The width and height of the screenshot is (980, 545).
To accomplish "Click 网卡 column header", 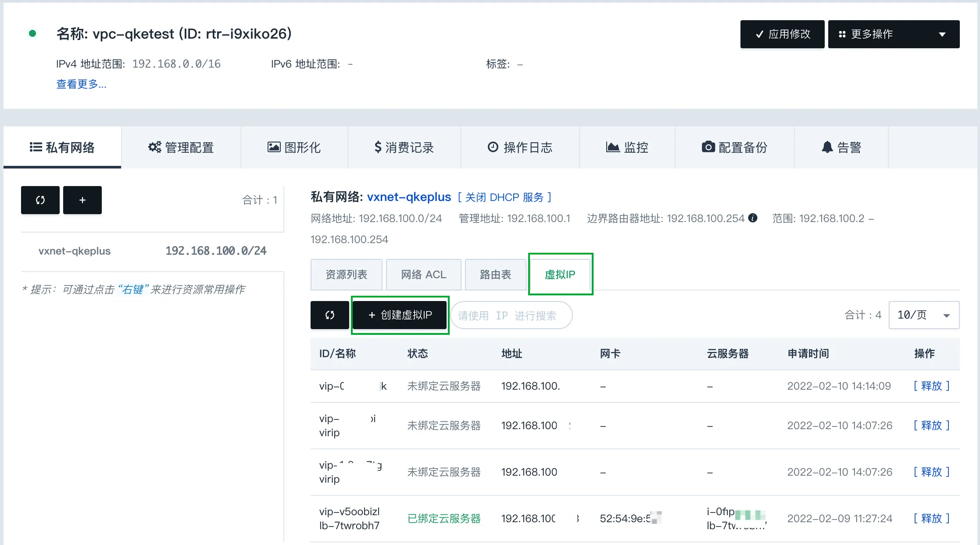I will [x=610, y=354].
